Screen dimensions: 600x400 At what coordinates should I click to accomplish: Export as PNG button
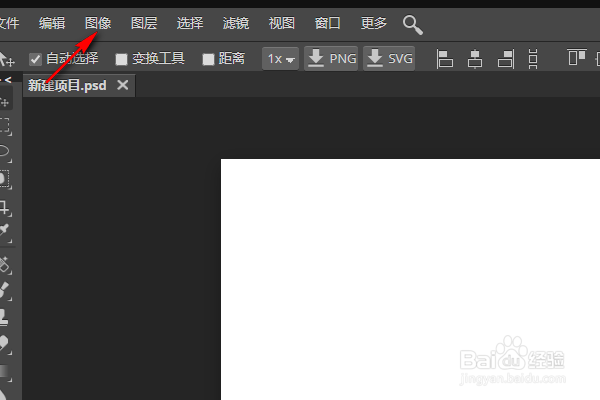point(331,59)
